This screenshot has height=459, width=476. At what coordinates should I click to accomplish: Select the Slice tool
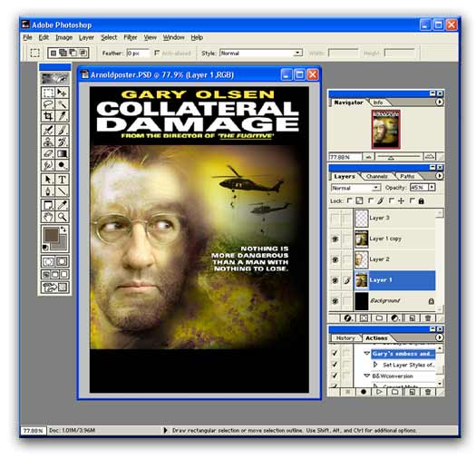pyautogui.click(x=63, y=116)
